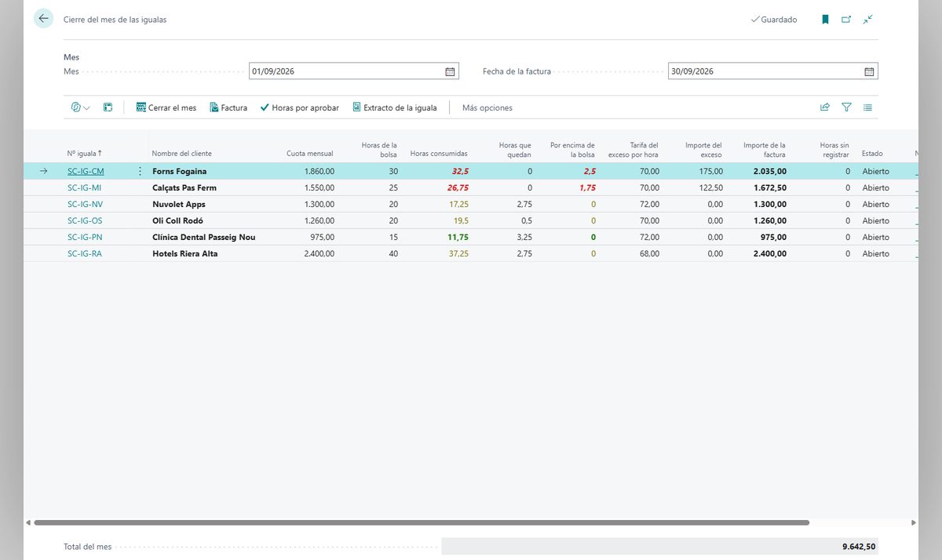This screenshot has height=560, width=942.
Task: Open Horas por aprobar
Action: pos(299,107)
